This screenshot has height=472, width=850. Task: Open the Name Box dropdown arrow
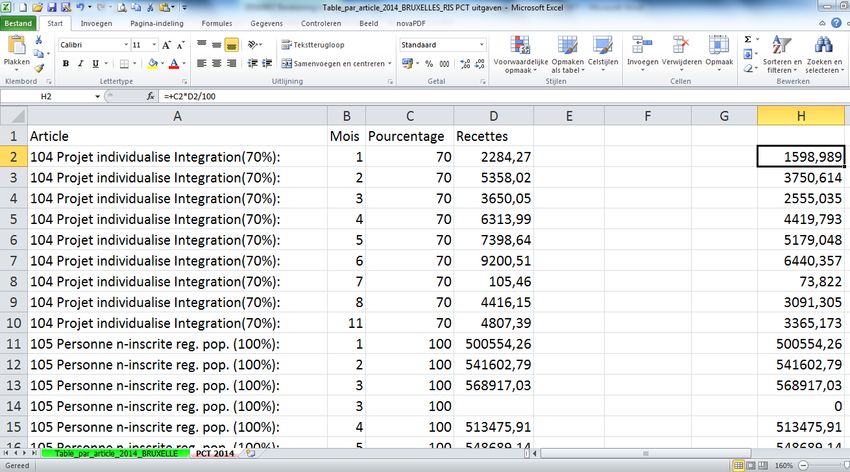pyautogui.click(x=98, y=97)
